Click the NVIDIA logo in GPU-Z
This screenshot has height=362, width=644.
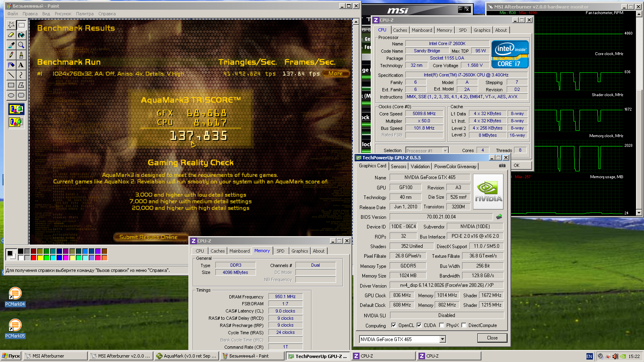click(488, 191)
